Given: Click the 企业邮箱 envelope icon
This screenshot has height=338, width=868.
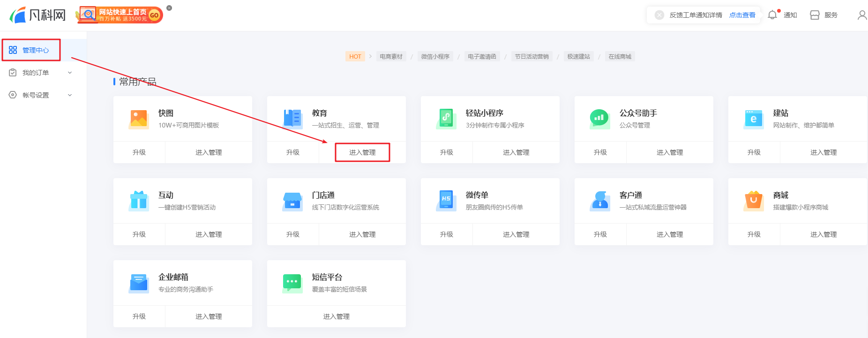Looking at the screenshot, I should (x=139, y=283).
